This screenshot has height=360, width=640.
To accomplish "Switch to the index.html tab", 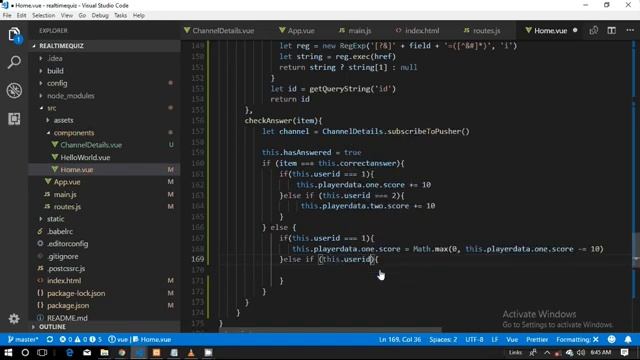I will click(417, 31).
